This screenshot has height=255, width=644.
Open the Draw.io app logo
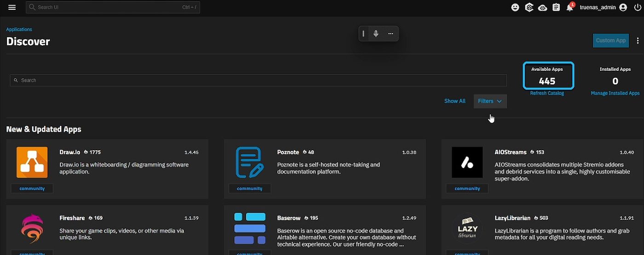point(32,162)
